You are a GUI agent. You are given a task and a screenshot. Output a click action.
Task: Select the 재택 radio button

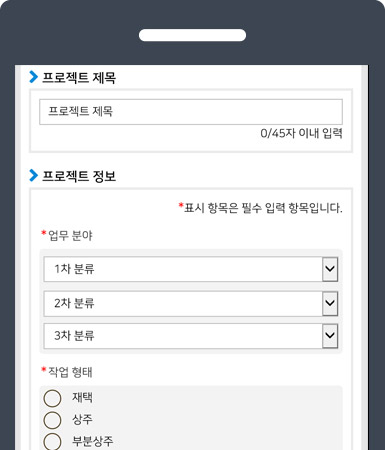[52, 398]
